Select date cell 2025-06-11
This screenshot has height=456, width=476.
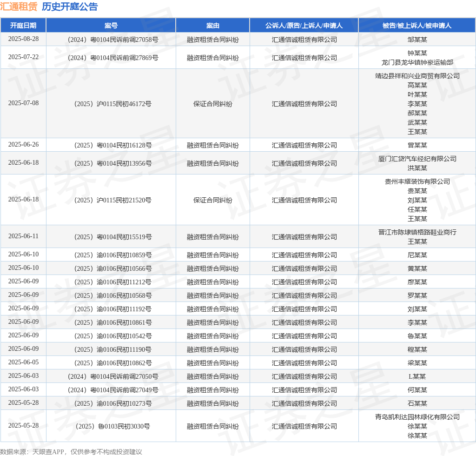point(23,236)
